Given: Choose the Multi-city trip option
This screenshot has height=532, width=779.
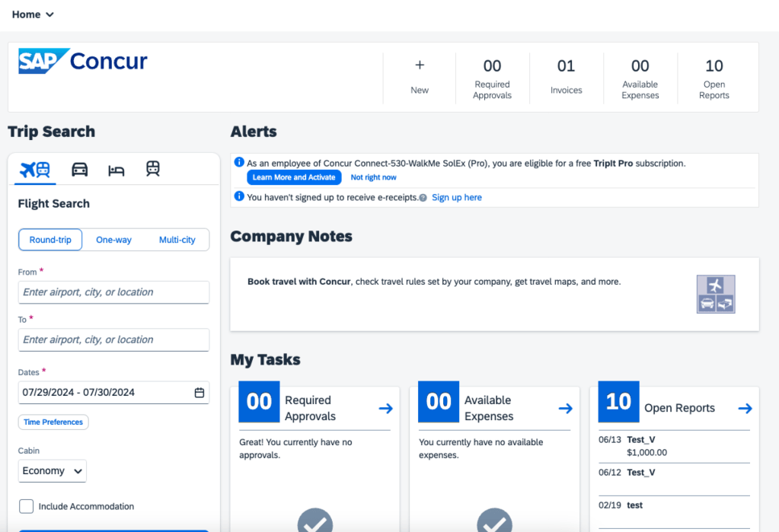Looking at the screenshot, I should coord(177,240).
